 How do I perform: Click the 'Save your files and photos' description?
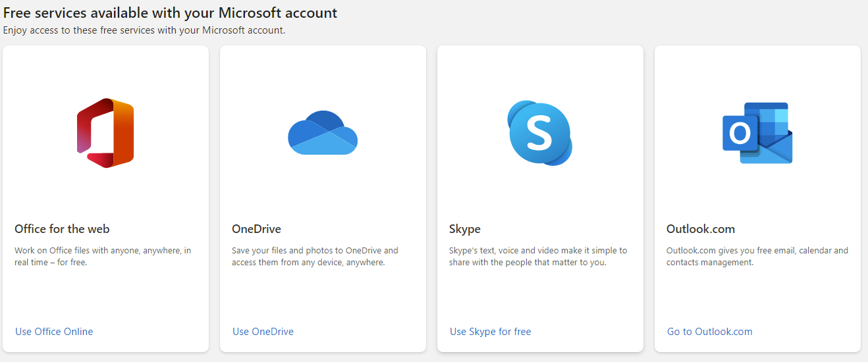315,256
